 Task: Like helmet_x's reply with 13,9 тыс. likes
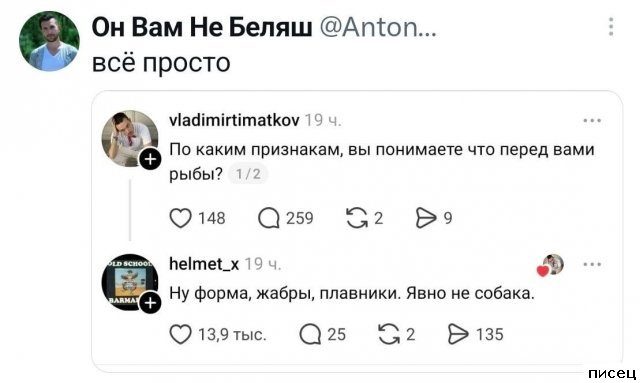point(180,334)
